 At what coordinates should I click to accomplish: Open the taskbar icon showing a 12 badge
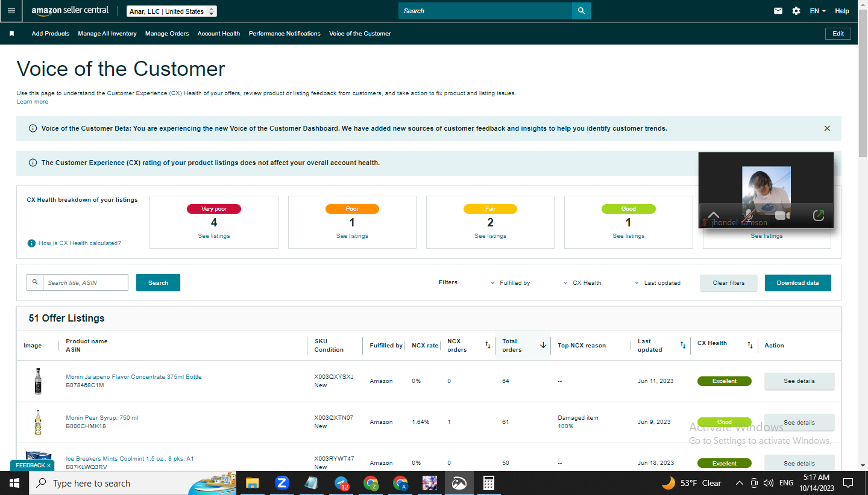(x=341, y=483)
